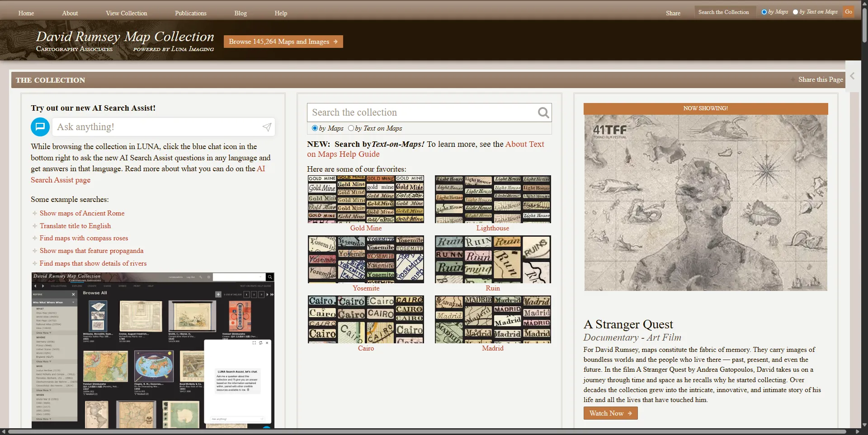The image size is (868, 435).
Task: Click "Browse 145,264 Maps and Images"
Action: (x=283, y=41)
